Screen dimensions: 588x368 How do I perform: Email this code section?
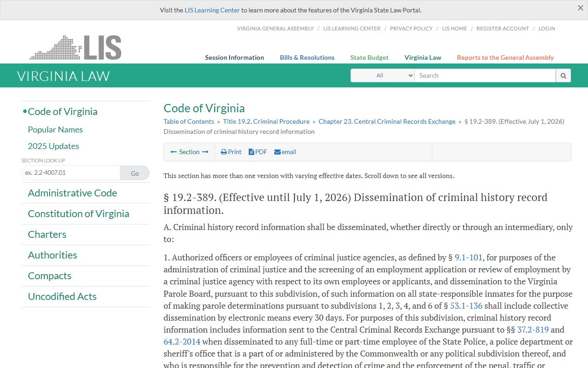pos(285,152)
